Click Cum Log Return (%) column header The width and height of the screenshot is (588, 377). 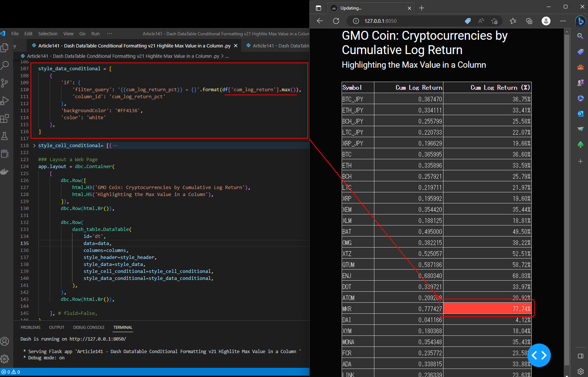coord(487,88)
